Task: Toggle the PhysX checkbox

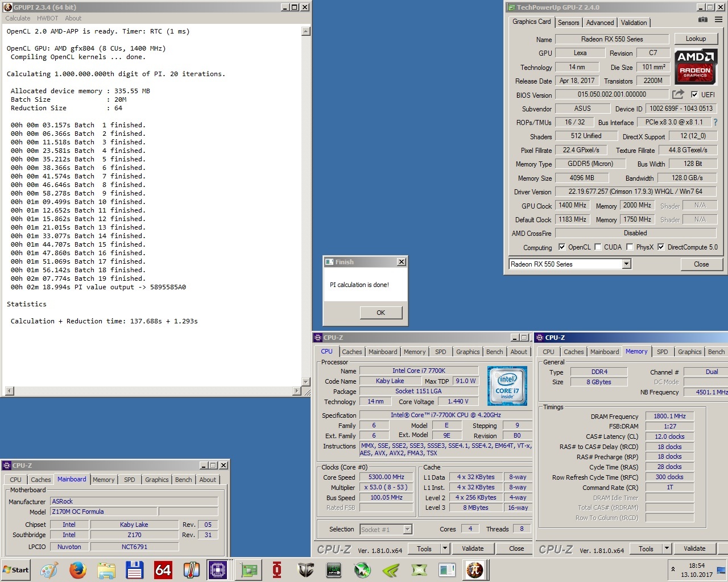Action: (630, 247)
